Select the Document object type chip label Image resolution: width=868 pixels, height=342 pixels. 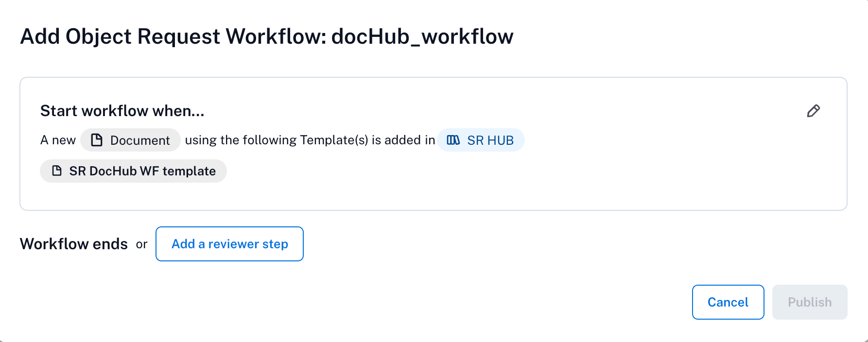(x=140, y=140)
